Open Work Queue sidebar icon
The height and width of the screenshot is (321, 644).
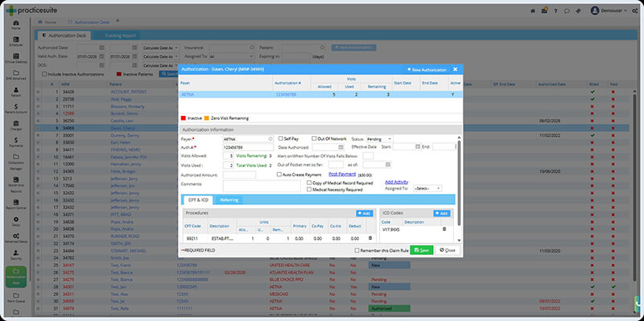click(15, 297)
